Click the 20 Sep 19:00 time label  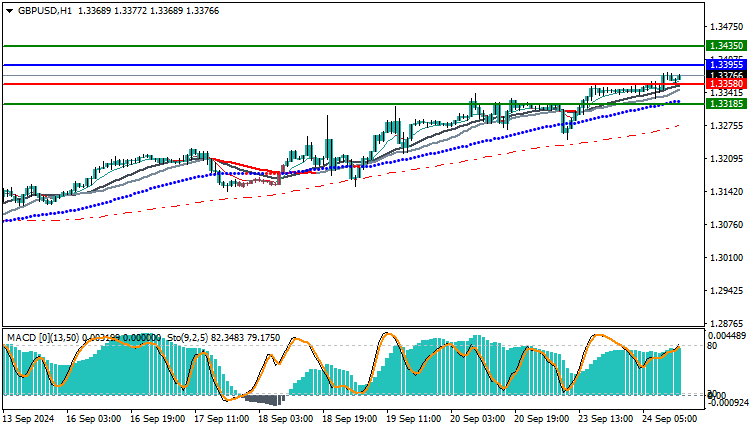(x=542, y=419)
